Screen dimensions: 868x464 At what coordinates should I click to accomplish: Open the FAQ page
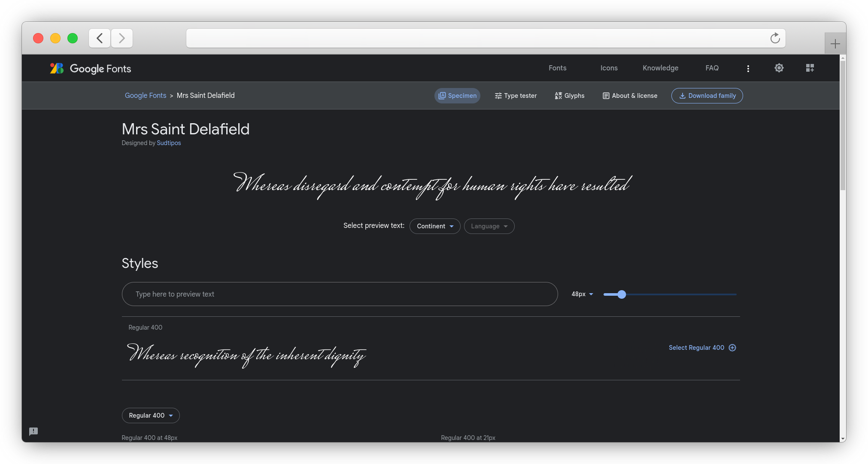[x=712, y=68]
